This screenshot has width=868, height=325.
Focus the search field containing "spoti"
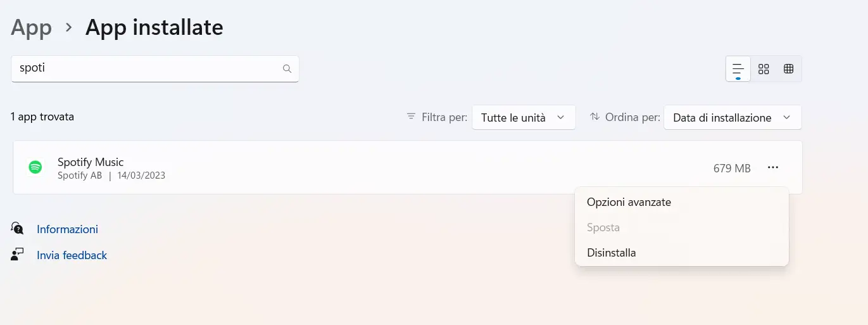coord(146,68)
